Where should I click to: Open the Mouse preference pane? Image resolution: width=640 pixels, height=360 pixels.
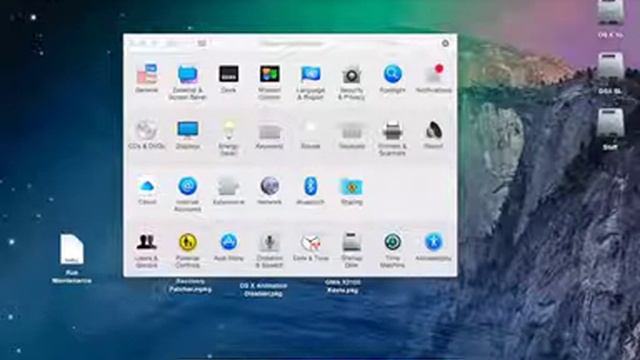(311, 135)
